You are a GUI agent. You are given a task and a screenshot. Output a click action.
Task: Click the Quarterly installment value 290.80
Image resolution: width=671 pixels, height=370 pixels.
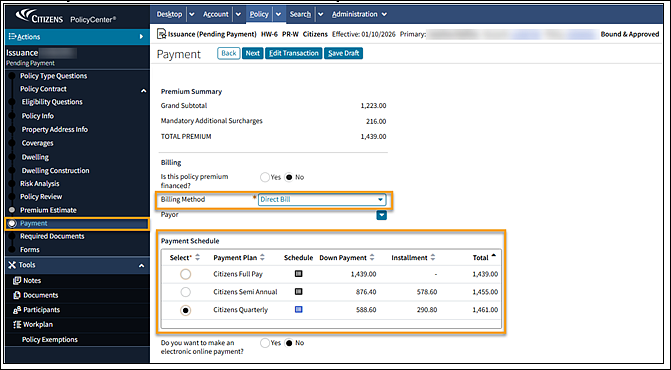(x=427, y=309)
